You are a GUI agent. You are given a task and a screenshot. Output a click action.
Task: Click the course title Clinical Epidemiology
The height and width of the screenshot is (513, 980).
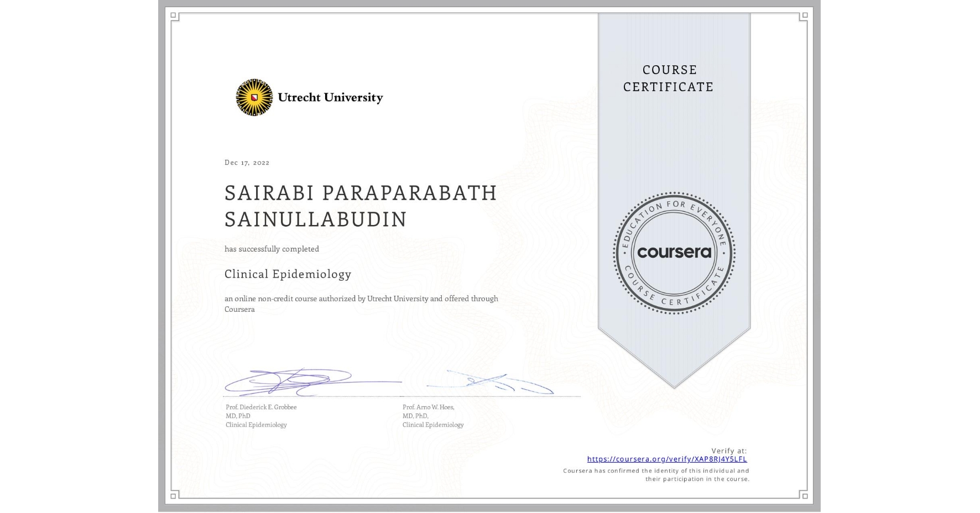click(x=288, y=274)
